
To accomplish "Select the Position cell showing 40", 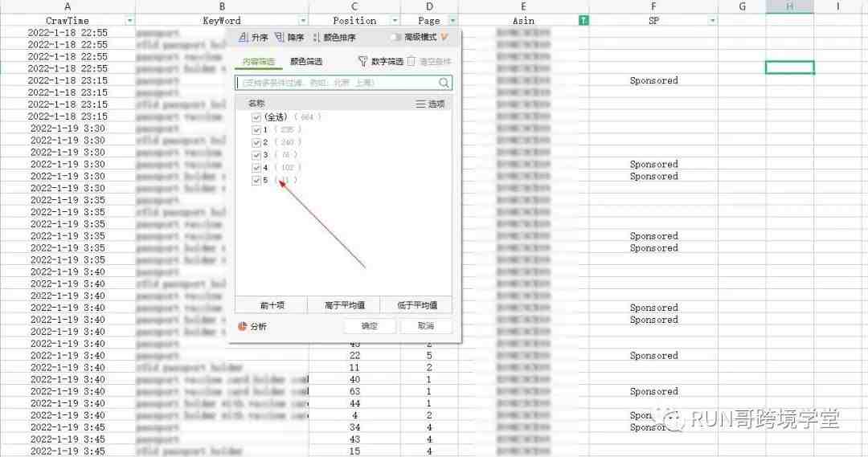I will tap(355, 380).
